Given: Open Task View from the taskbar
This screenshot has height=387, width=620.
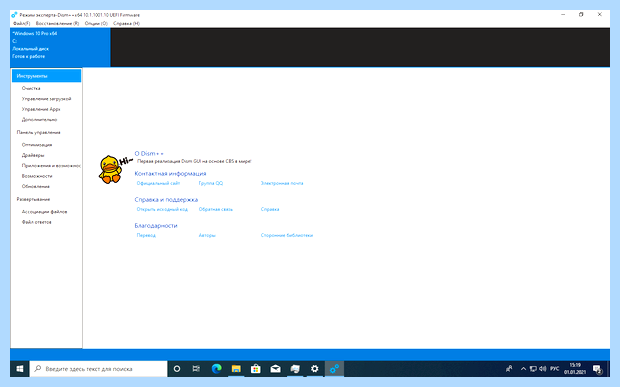Looking at the screenshot, I should [196, 369].
